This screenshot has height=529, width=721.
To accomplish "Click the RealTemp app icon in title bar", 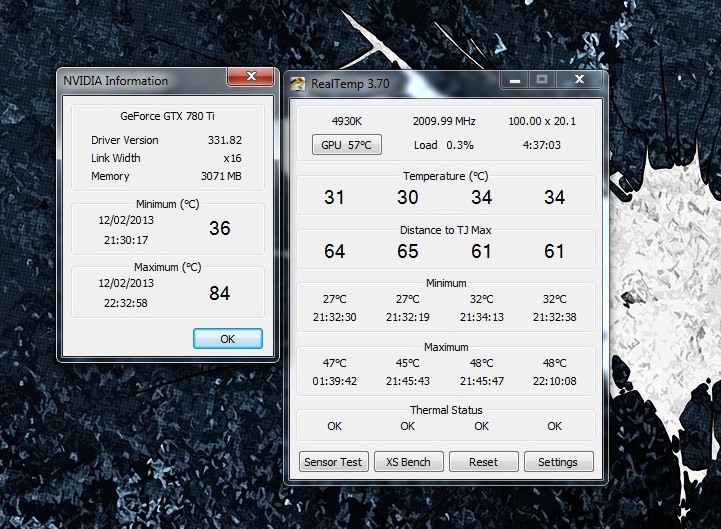I will [x=298, y=84].
